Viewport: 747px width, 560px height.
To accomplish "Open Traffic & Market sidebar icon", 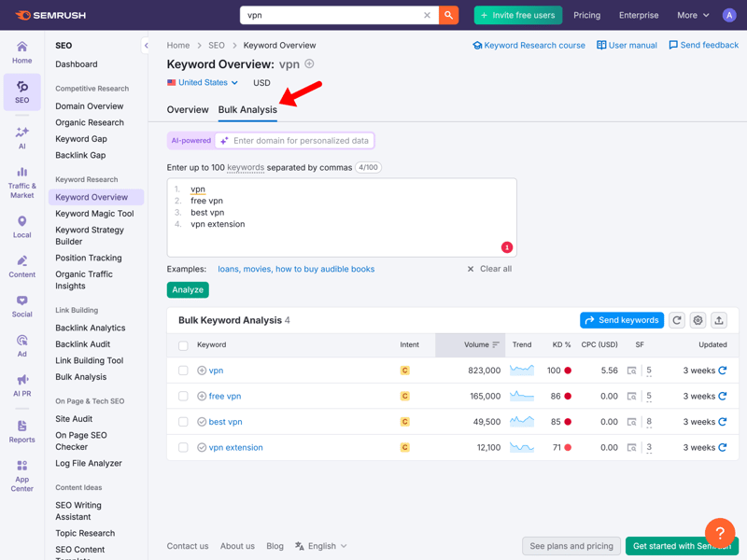I will (21, 182).
